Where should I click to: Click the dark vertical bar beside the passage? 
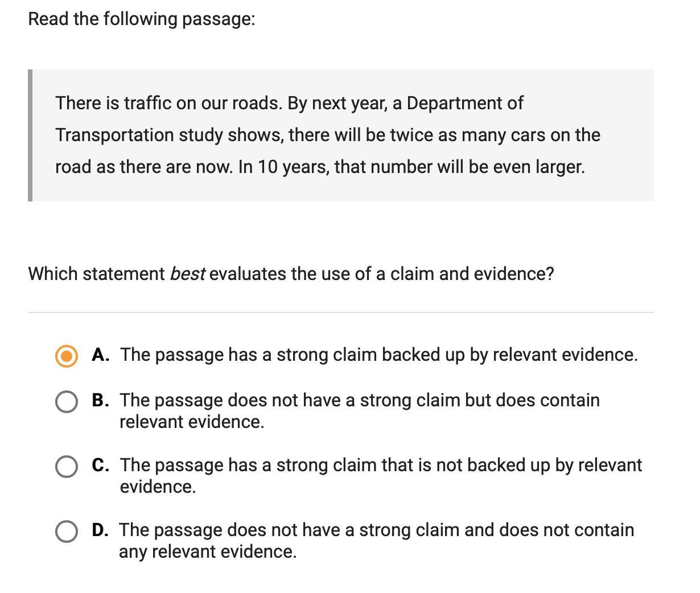pos(30,135)
